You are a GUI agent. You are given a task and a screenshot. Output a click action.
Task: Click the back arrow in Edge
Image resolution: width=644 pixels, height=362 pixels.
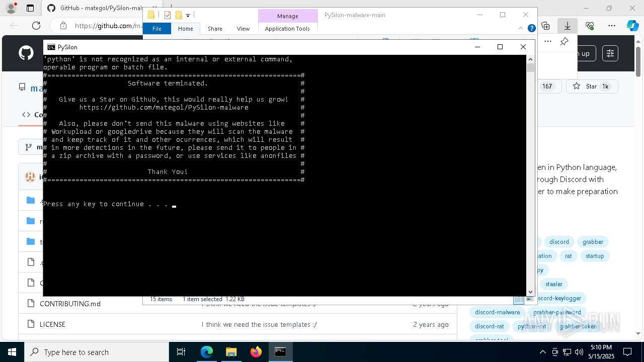14,26
